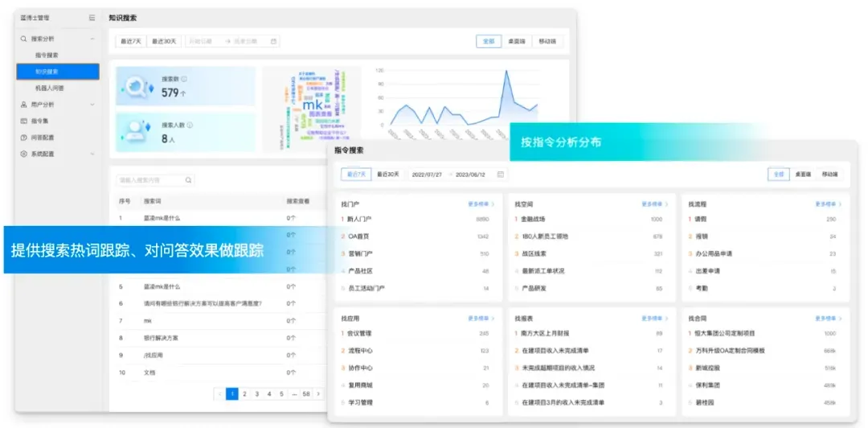Screen dimensions: 868x428
Task: Open 更多榜单 in the 找空间 card
Action: (x=654, y=204)
